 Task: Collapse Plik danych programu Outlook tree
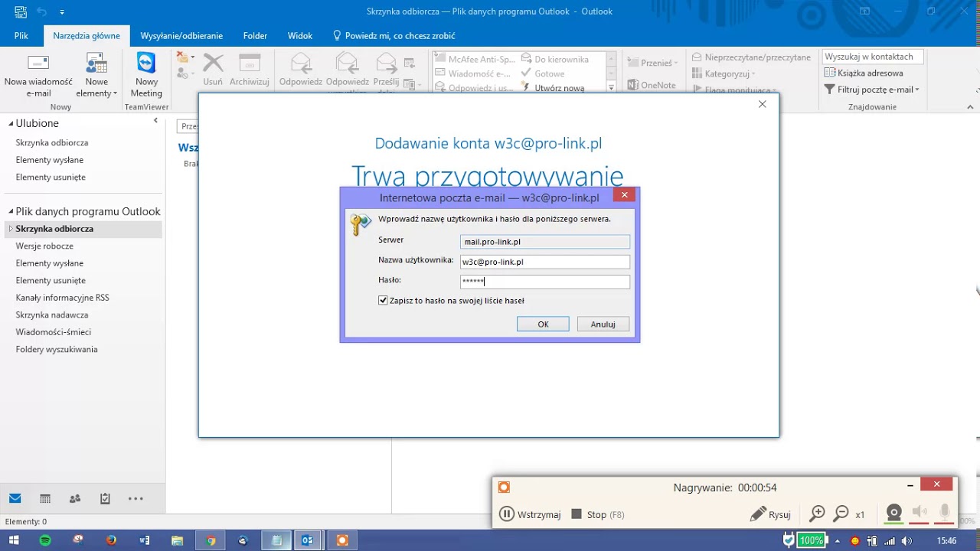click(x=11, y=212)
